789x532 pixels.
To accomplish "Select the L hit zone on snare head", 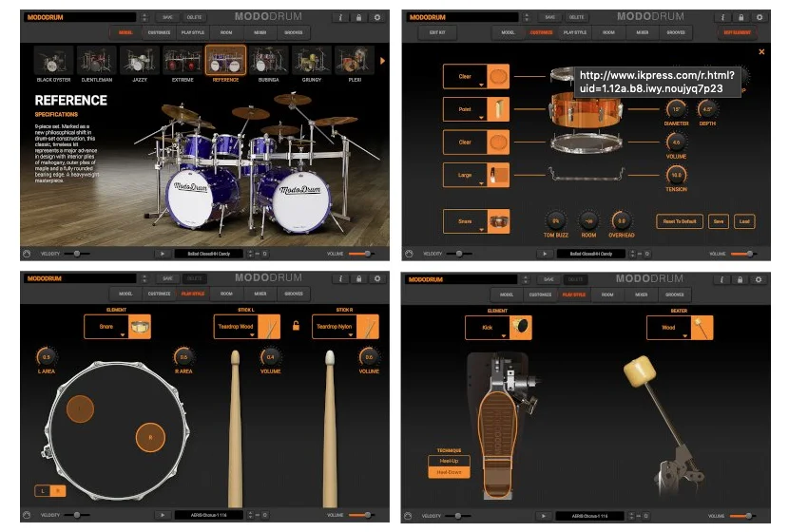I will (x=80, y=408).
